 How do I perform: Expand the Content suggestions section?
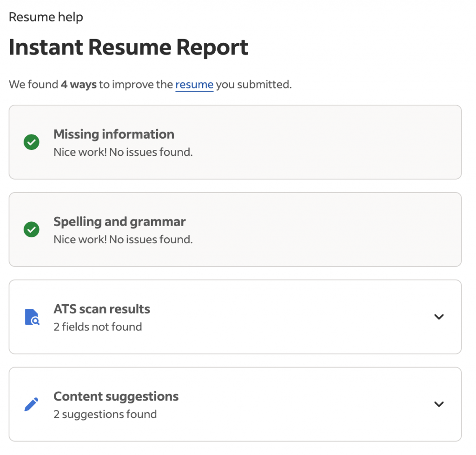(439, 404)
